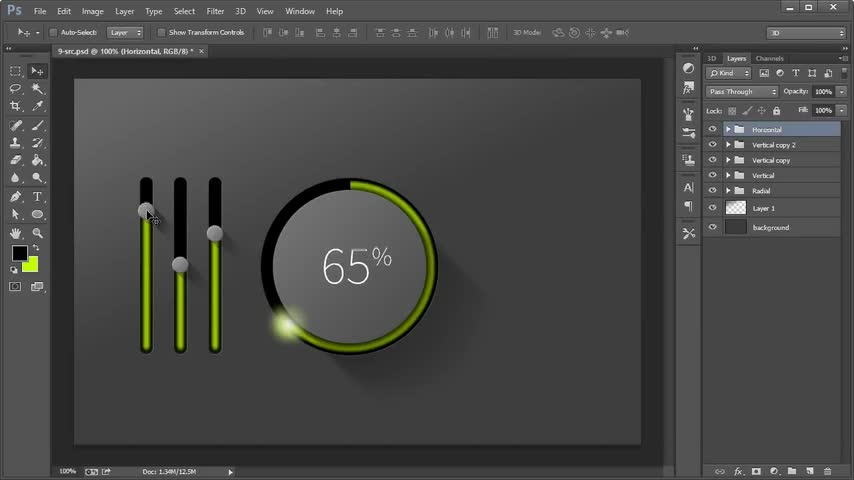Open the 3D workspace dropdown
854x480 pixels.
(806, 33)
